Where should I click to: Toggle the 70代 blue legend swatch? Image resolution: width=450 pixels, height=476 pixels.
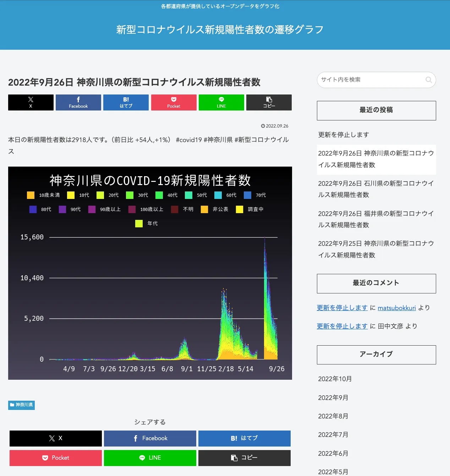tap(248, 195)
